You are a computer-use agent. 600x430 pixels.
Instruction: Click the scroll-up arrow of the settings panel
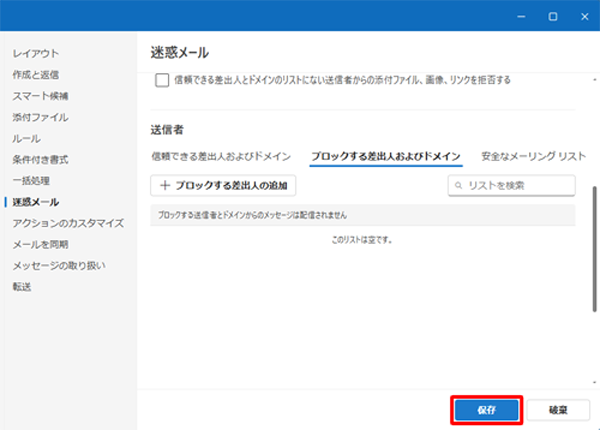point(595,80)
